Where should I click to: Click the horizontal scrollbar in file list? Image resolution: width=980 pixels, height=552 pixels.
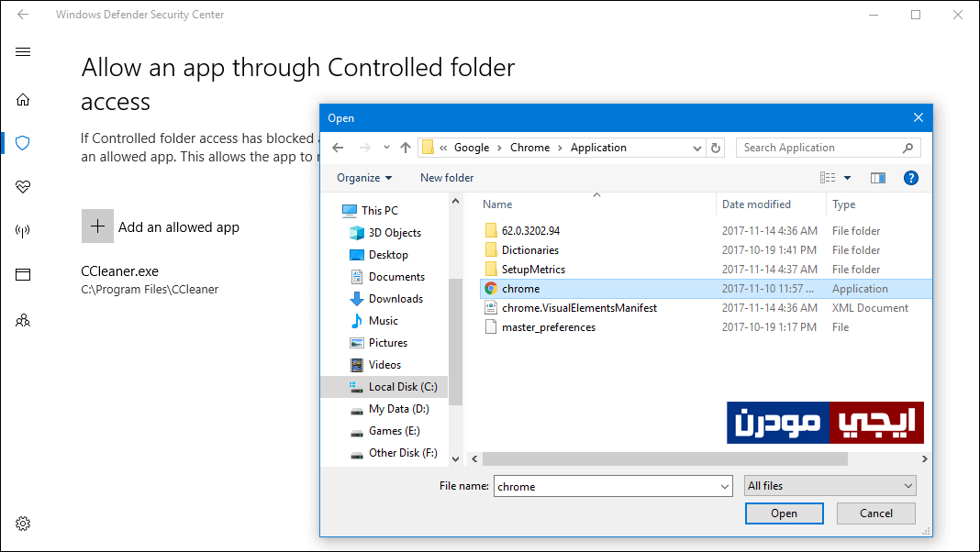tap(665, 459)
